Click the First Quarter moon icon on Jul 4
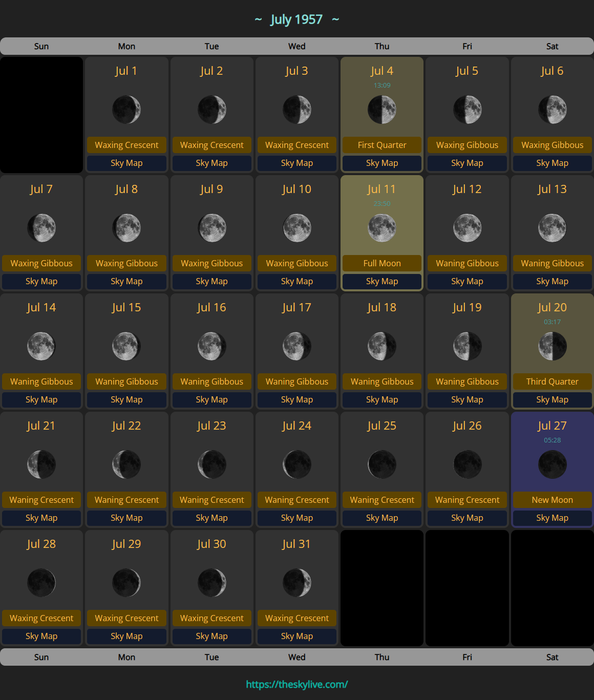The image size is (594, 700). pyautogui.click(x=382, y=109)
